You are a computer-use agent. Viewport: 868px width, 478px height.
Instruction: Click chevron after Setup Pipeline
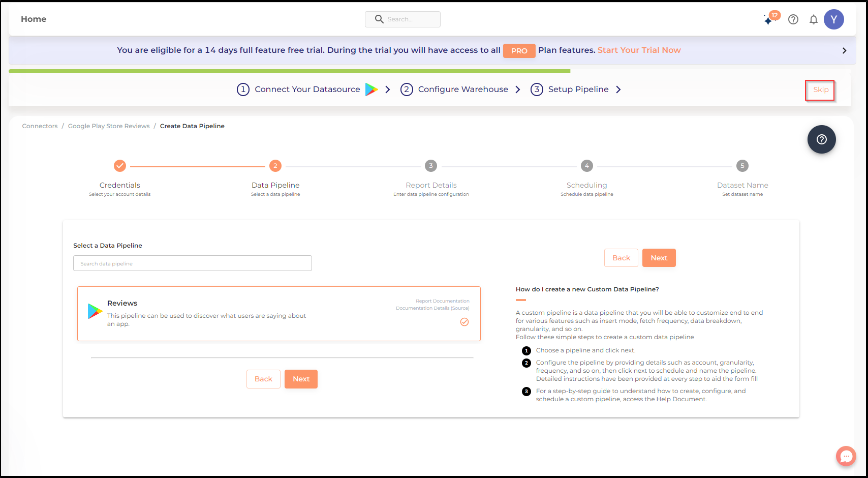point(618,89)
